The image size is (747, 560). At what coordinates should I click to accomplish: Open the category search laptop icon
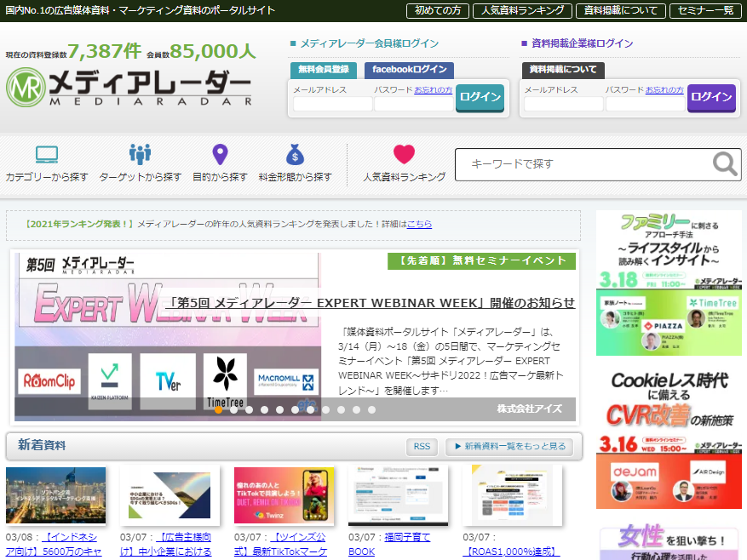coord(47,154)
